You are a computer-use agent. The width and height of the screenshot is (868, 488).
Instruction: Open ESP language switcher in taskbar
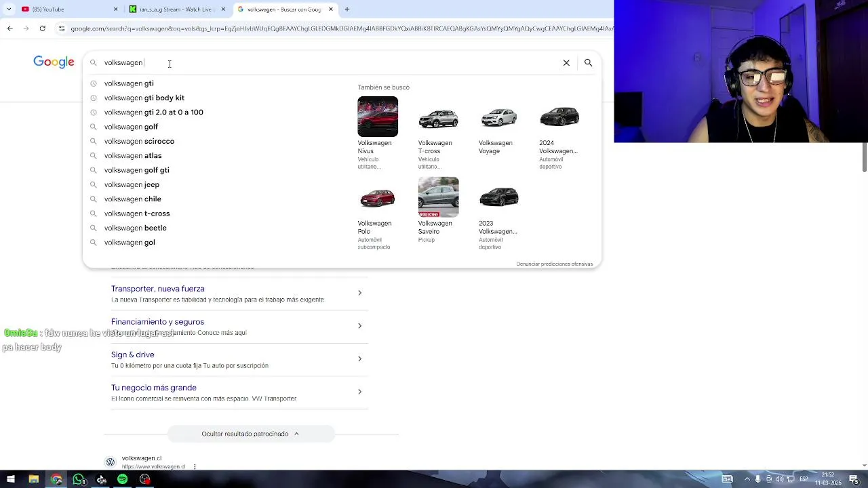tap(803, 479)
